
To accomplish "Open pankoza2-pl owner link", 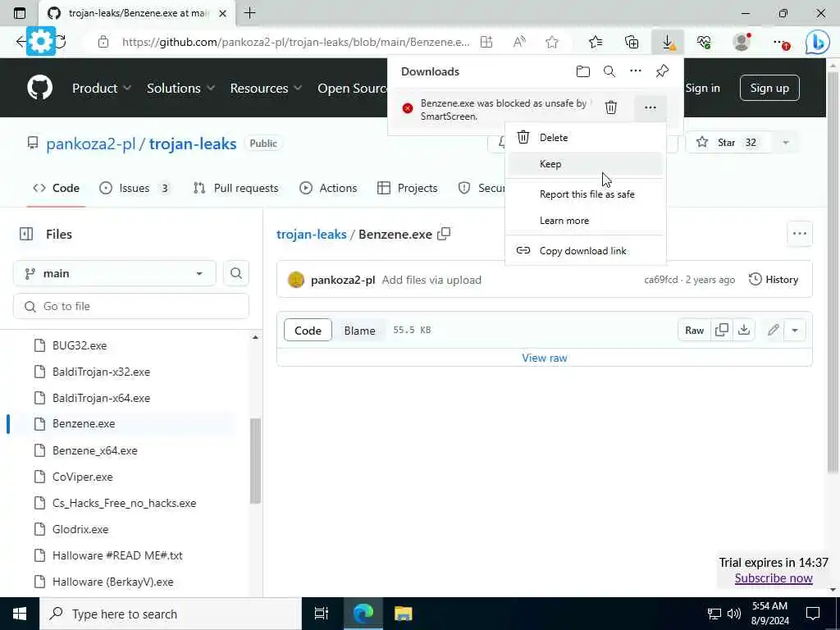I will [90, 144].
